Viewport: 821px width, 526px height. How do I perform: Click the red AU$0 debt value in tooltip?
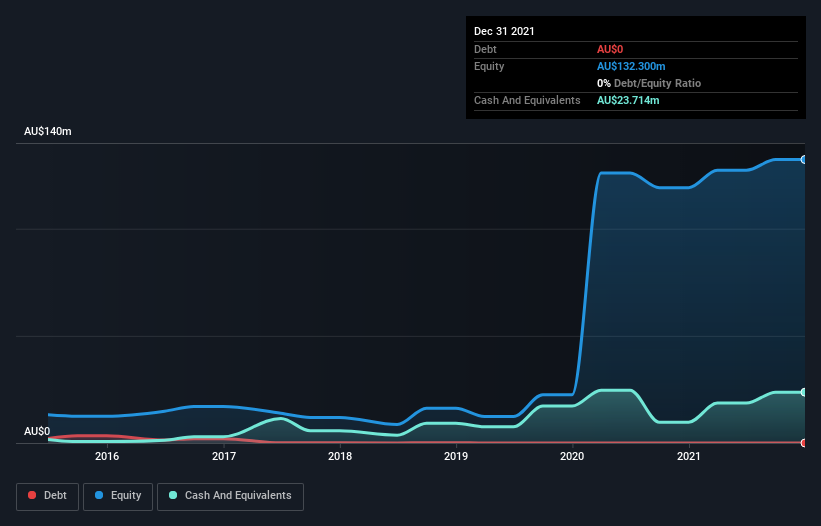pyautogui.click(x=610, y=49)
